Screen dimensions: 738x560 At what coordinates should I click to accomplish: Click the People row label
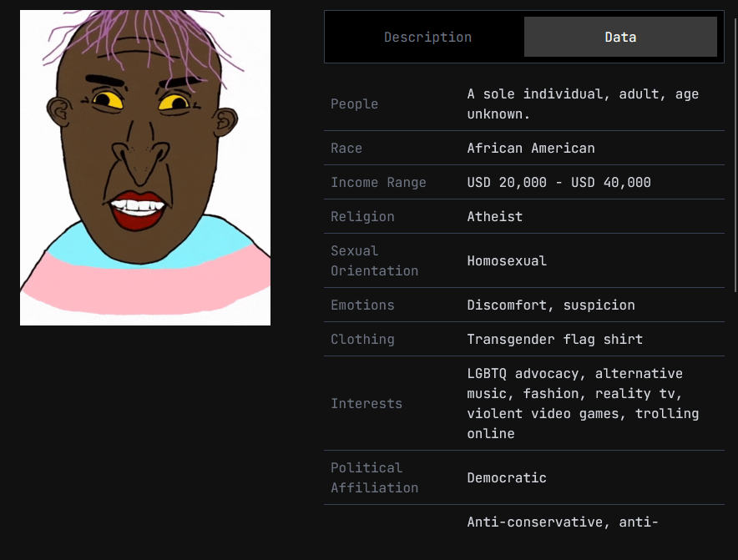pyautogui.click(x=355, y=104)
